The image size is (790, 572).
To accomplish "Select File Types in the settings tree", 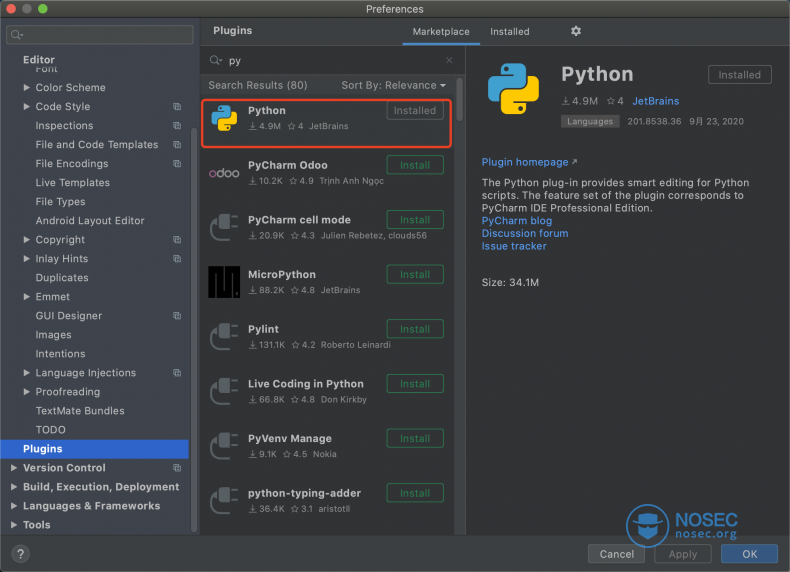I will 60,202.
